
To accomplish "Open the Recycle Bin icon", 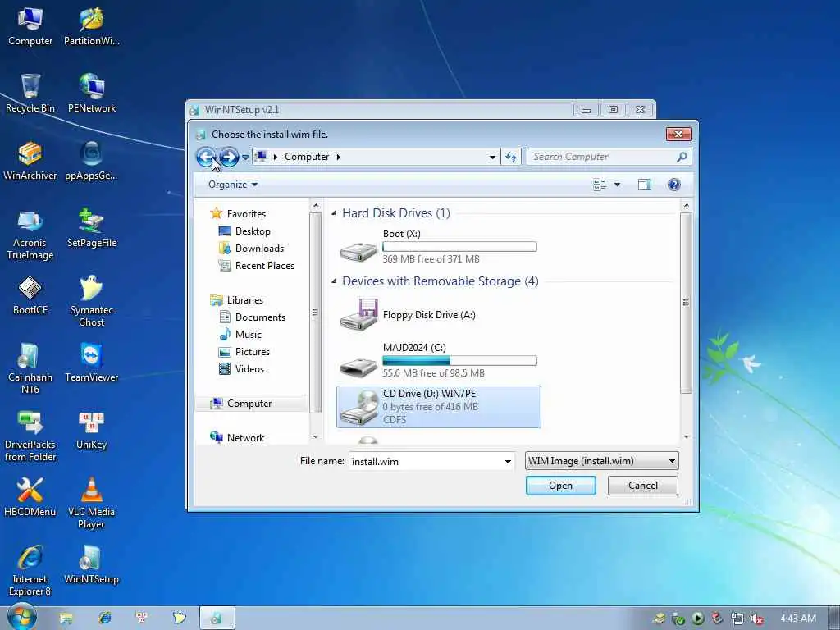I will click(x=30, y=94).
